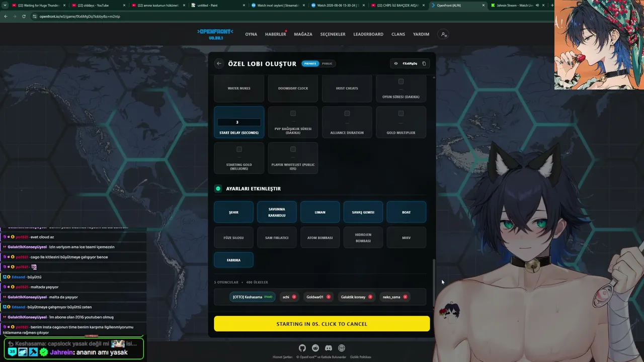The width and height of the screenshot is (644, 362).
Task: Open a new browser tab
Action: tap(552, 5)
